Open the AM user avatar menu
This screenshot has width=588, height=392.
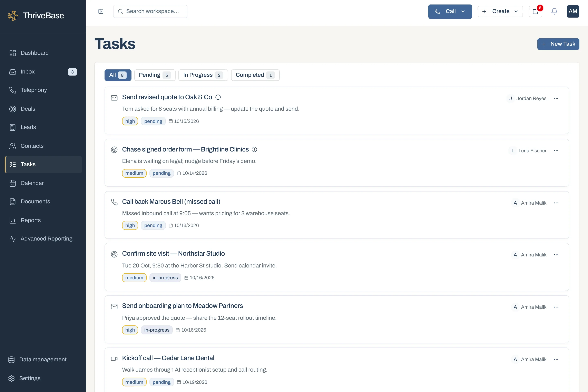pyautogui.click(x=573, y=11)
